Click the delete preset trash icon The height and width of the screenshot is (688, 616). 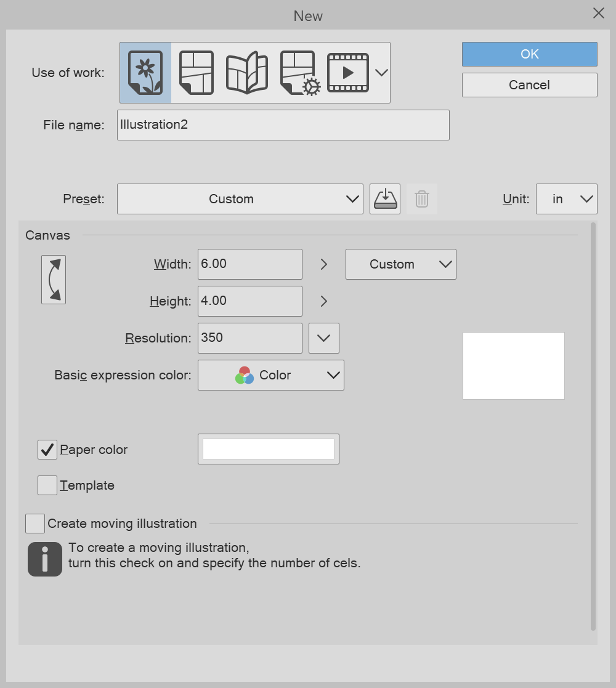click(x=421, y=199)
